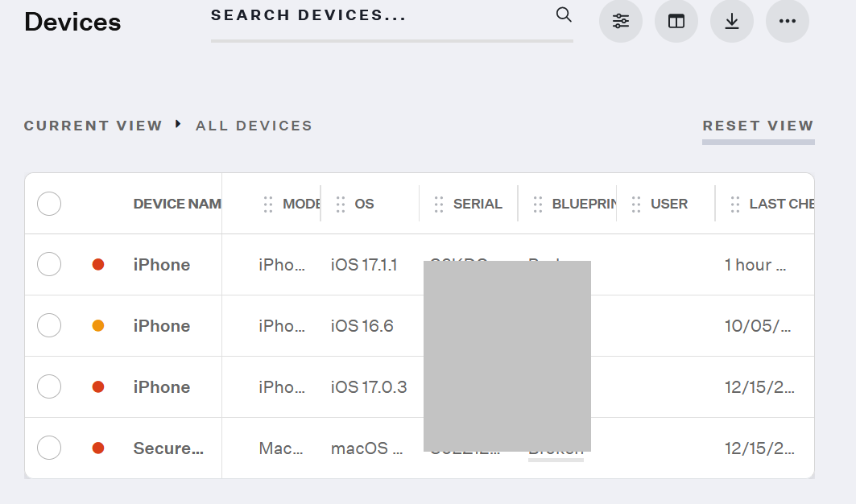Sort by the Device Name column header
856x504 pixels.
click(177, 204)
